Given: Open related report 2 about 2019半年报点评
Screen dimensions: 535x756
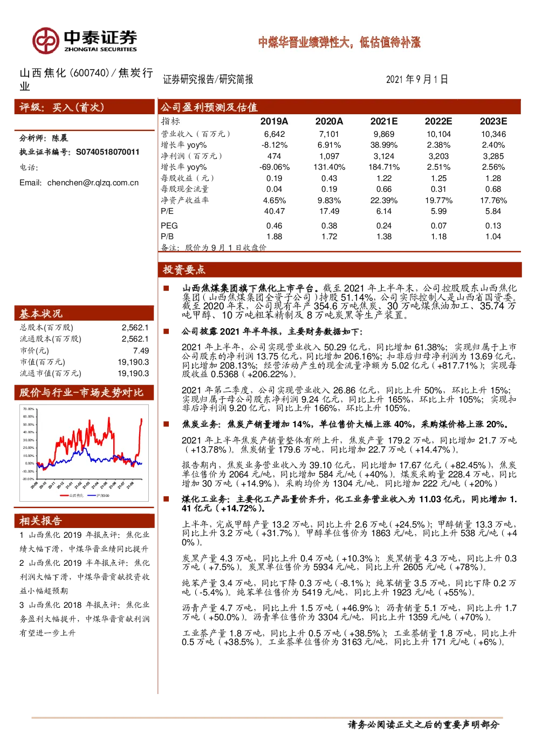Looking at the screenshot, I should click(84, 577).
